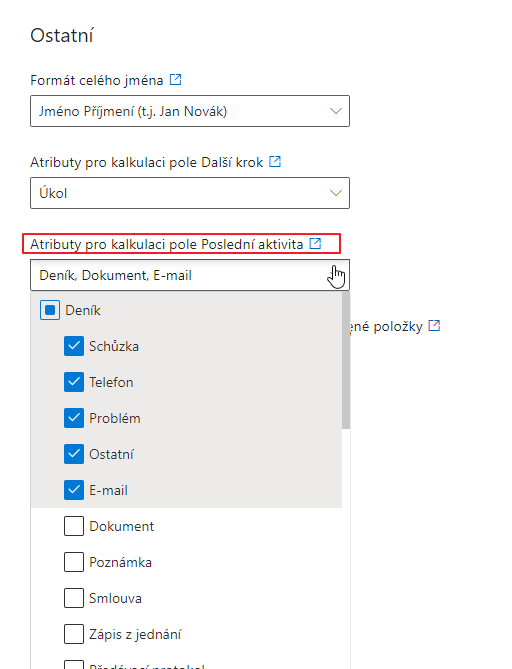Select the Smlouva option label

click(x=115, y=598)
